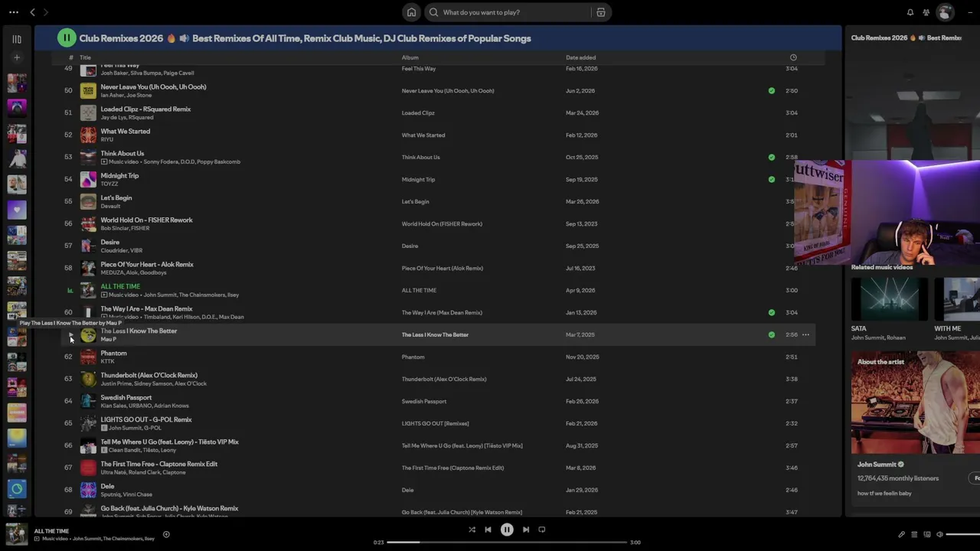Sort tracks by Date added column
Image resolution: width=980 pixels, height=551 pixels.
580,57
